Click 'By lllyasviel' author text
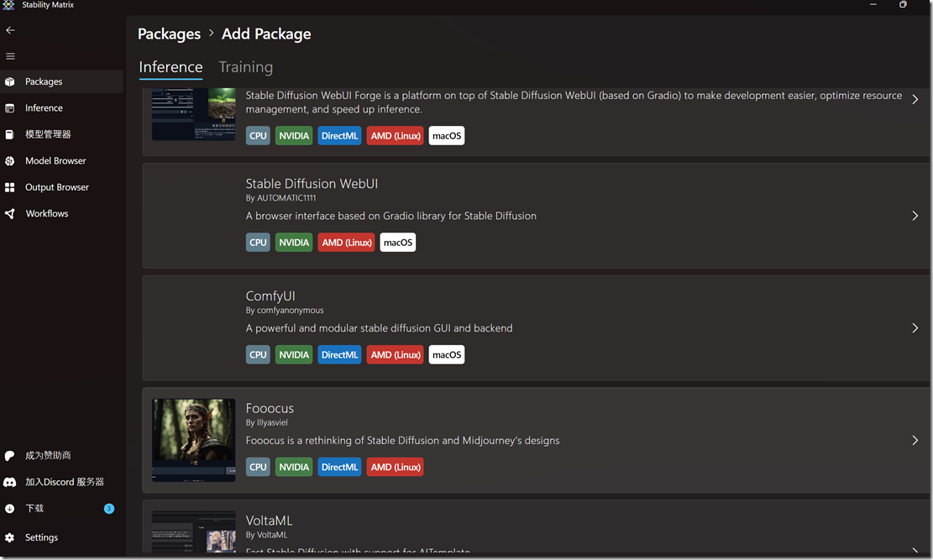 pos(266,422)
